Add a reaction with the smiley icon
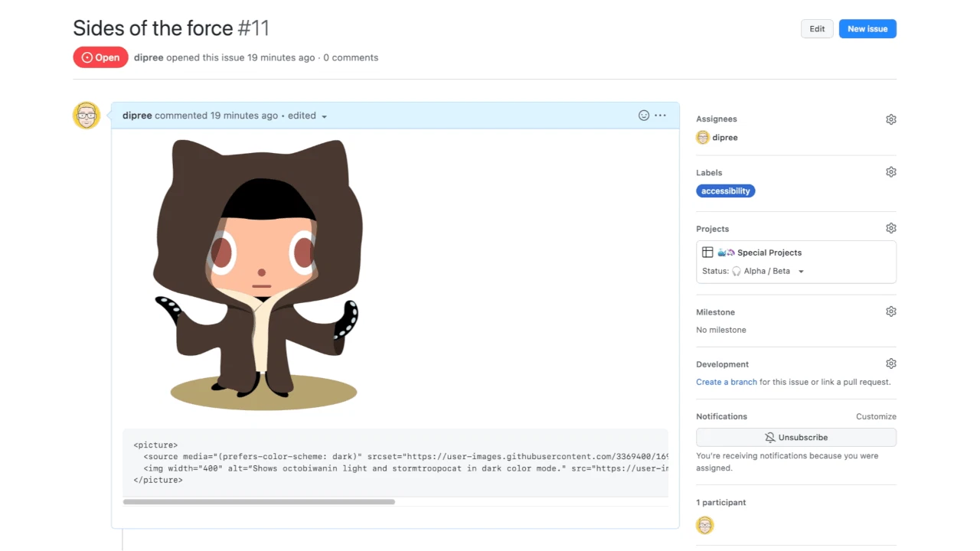 click(643, 115)
